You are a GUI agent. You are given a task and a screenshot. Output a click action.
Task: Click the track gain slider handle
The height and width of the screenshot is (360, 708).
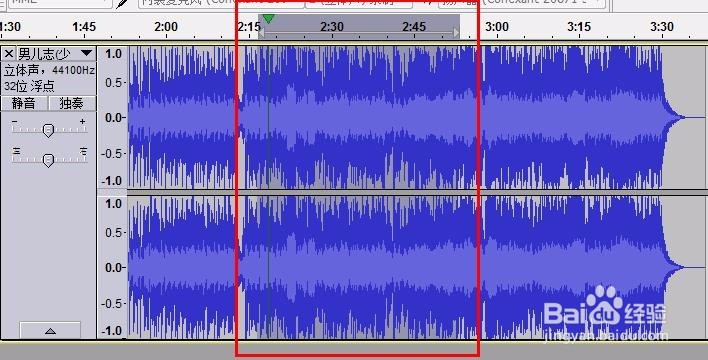point(48,131)
